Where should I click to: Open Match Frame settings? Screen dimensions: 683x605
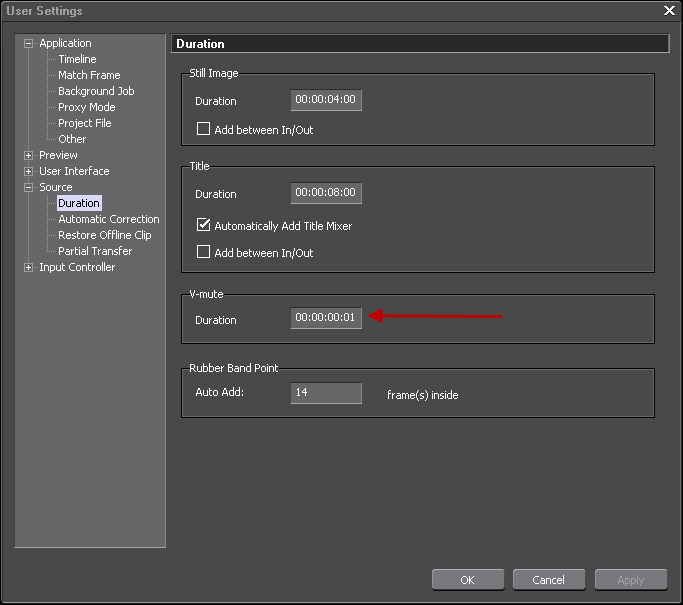pyautogui.click(x=89, y=75)
